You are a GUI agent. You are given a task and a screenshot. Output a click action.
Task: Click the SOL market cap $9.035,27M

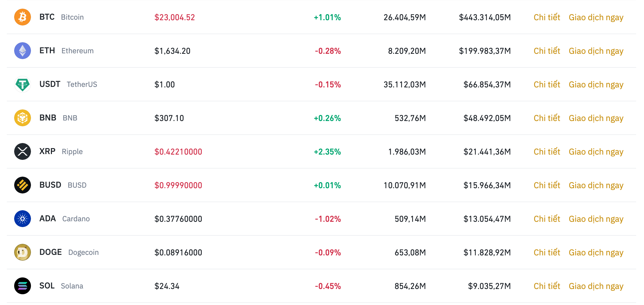click(x=489, y=286)
